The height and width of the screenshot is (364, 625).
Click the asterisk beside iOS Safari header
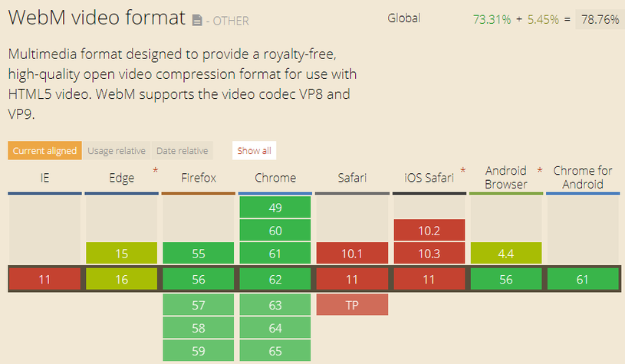click(x=463, y=170)
